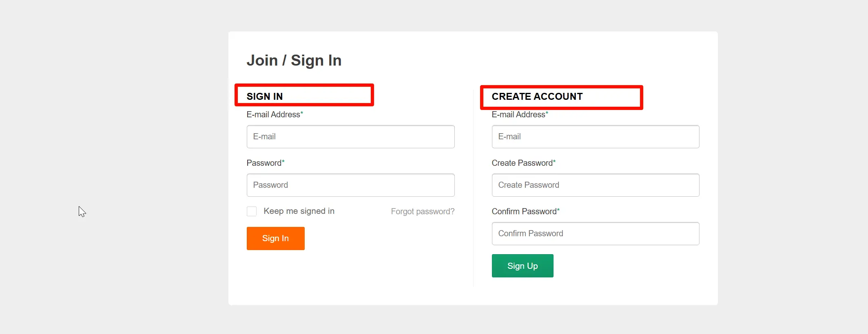Screen dimensions: 868x334
Task: Click the SIGN IN section heading
Action: pyautogui.click(x=265, y=97)
